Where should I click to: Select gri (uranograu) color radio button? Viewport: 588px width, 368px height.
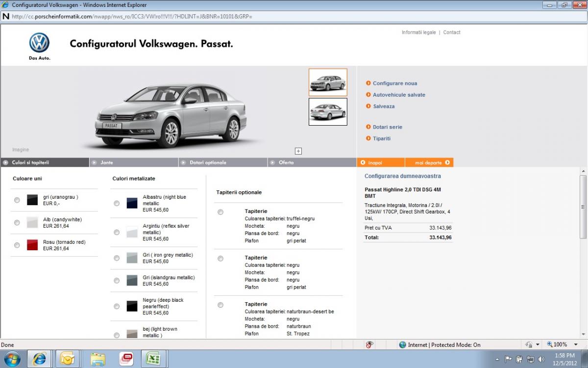click(17, 200)
